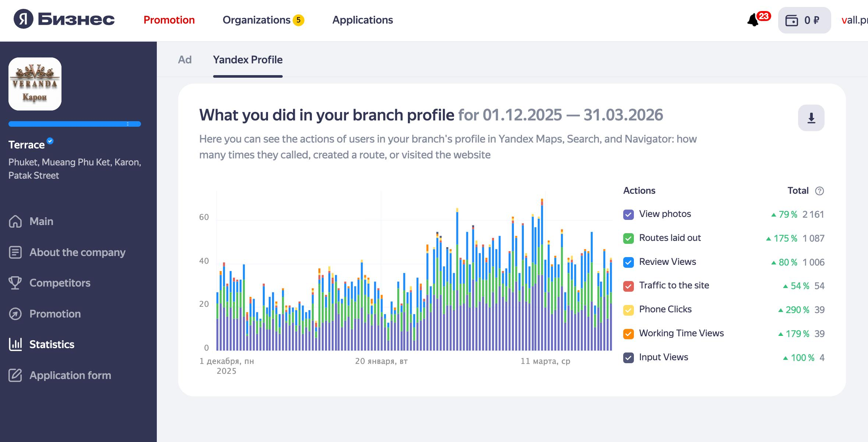The height and width of the screenshot is (442, 868).
Task: Click the Total column header
Action: 798,191
